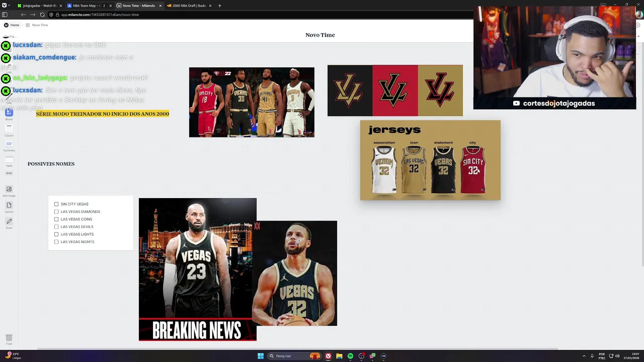Open a new browser tab with plus
Image resolution: width=644 pixels, height=362 pixels.
(219, 6)
